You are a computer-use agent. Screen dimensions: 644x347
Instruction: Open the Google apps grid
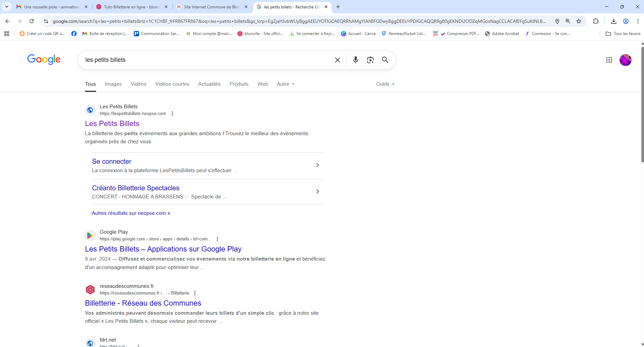pos(609,60)
